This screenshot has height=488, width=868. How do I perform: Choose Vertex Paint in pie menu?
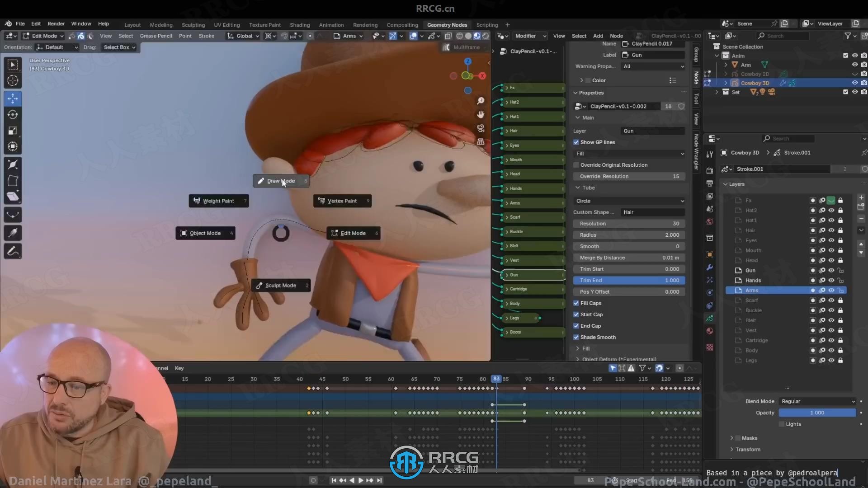pos(342,201)
